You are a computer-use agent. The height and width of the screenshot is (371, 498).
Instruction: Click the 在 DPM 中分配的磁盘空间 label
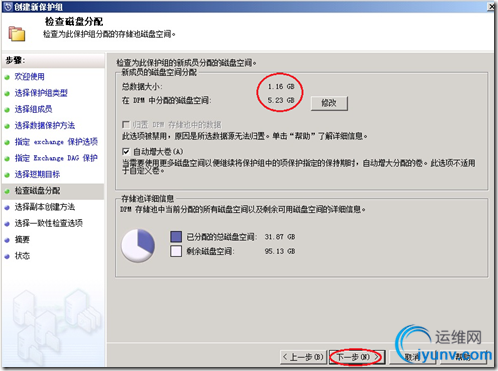coord(166,100)
